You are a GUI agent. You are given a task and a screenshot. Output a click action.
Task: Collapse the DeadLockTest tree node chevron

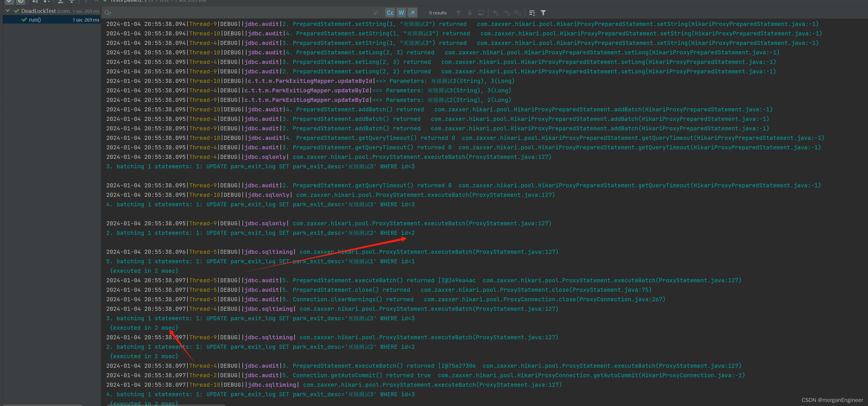point(7,11)
